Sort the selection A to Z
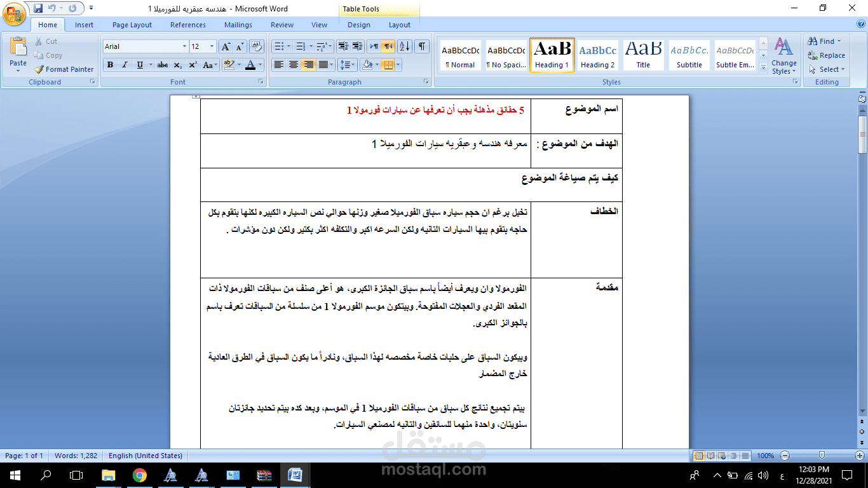 tap(405, 46)
